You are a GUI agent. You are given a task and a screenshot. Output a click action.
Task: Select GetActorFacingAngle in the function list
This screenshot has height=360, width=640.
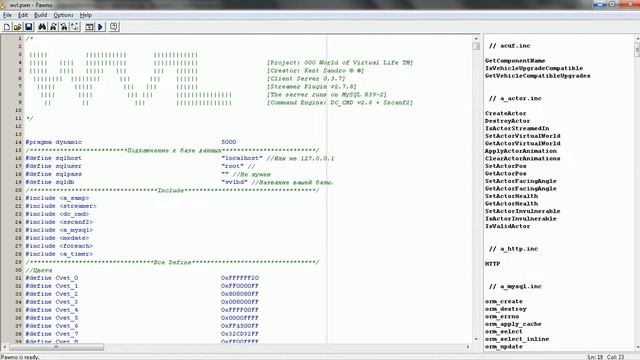520,189
